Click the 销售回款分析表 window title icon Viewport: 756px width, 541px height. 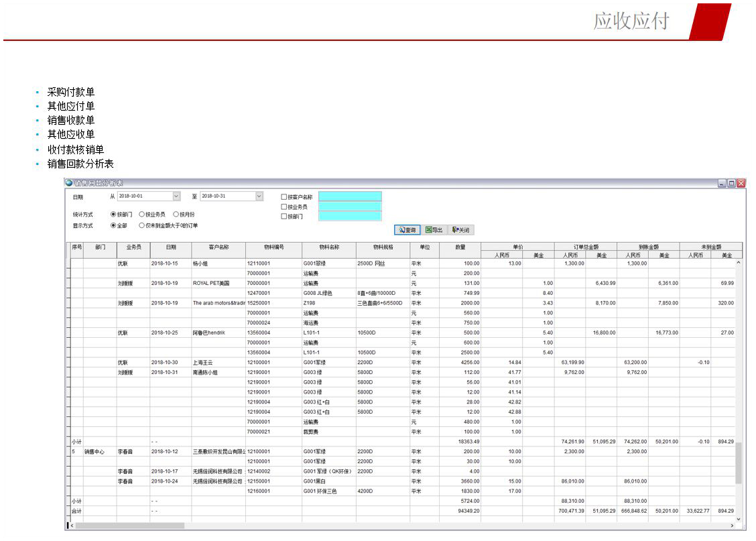click(69, 183)
